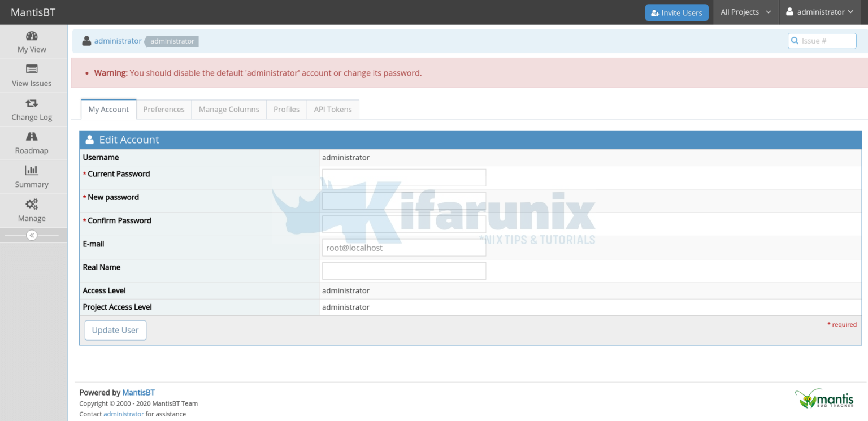This screenshot has height=421, width=868.
Task: Select the Manage gear icon
Action: pos(32,205)
